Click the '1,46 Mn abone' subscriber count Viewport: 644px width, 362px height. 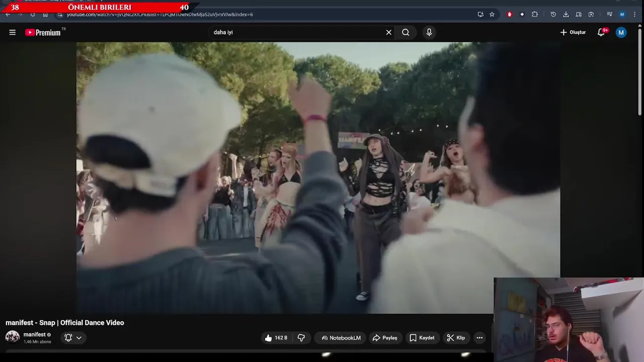(x=37, y=342)
